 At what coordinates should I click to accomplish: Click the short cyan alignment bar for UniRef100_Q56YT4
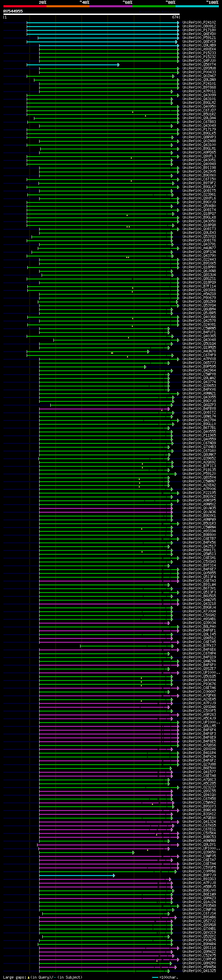[73, 65]
